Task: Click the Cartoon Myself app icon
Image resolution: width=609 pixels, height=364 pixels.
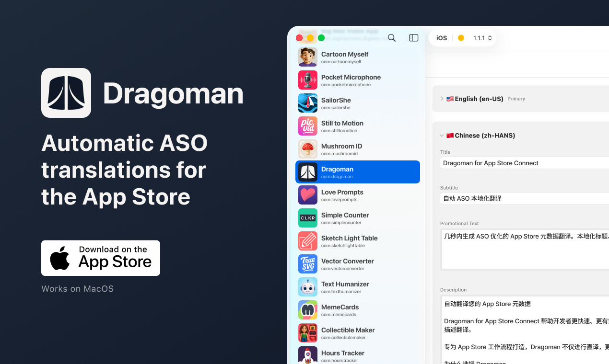Action: point(308,57)
